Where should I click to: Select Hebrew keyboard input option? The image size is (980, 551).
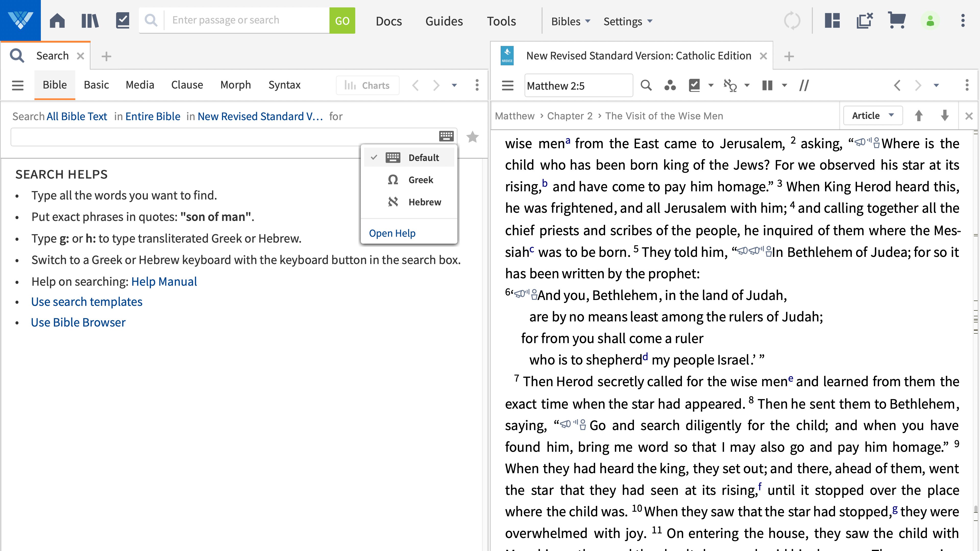click(x=425, y=202)
